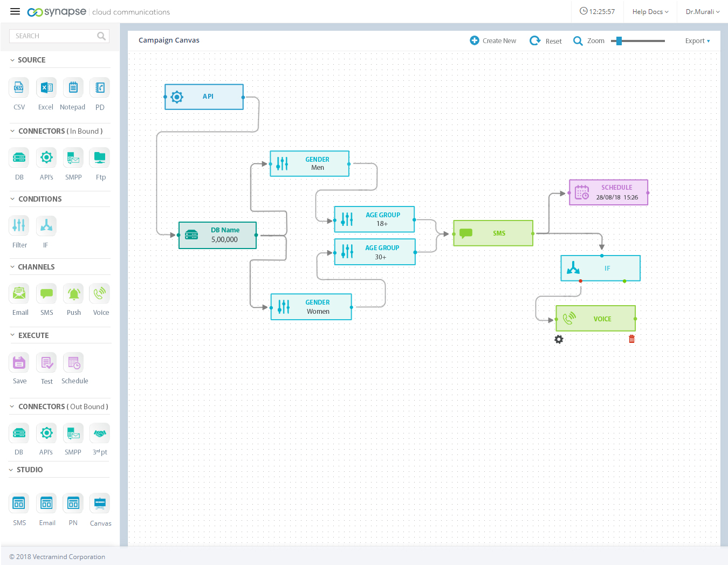Click the Excel source icon
The height and width of the screenshot is (565, 728).
pyautogui.click(x=46, y=88)
